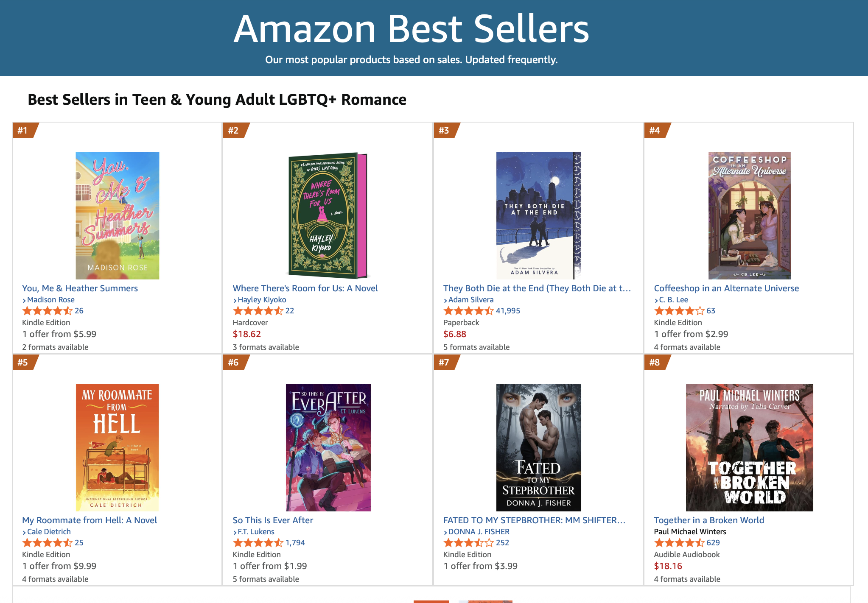Open author Hayley Kiyoko's page
The height and width of the screenshot is (603, 868).
(x=262, y=300)
